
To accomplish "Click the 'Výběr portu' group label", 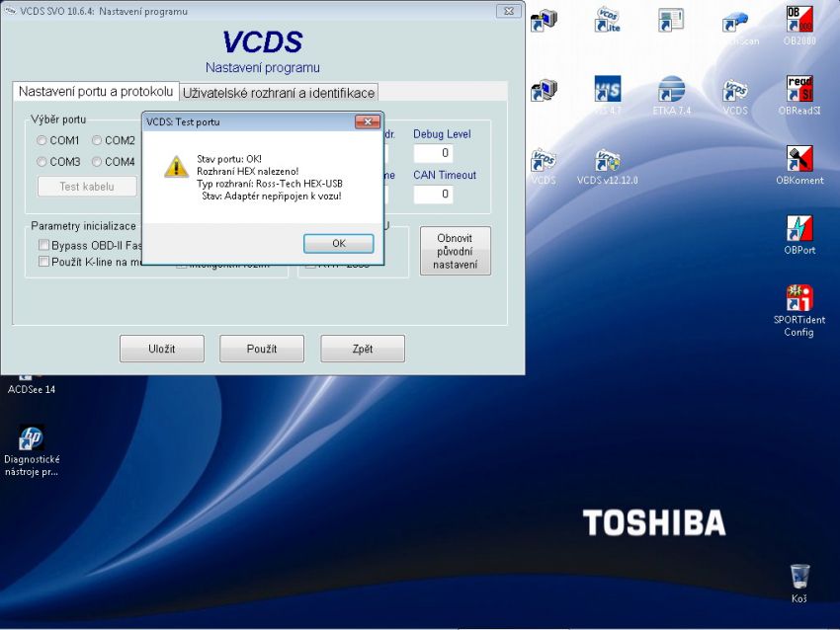I will (x=58, y=118).
